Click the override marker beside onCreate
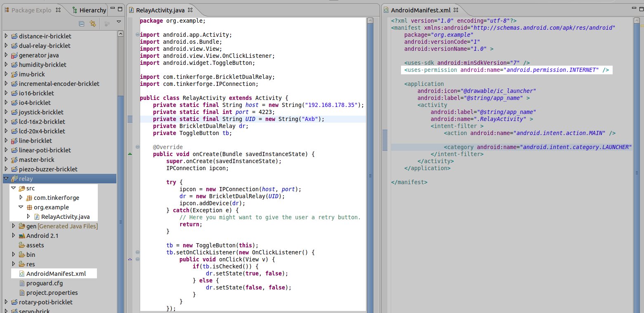This screenshot has width=644, height=313. coord(130,154)
